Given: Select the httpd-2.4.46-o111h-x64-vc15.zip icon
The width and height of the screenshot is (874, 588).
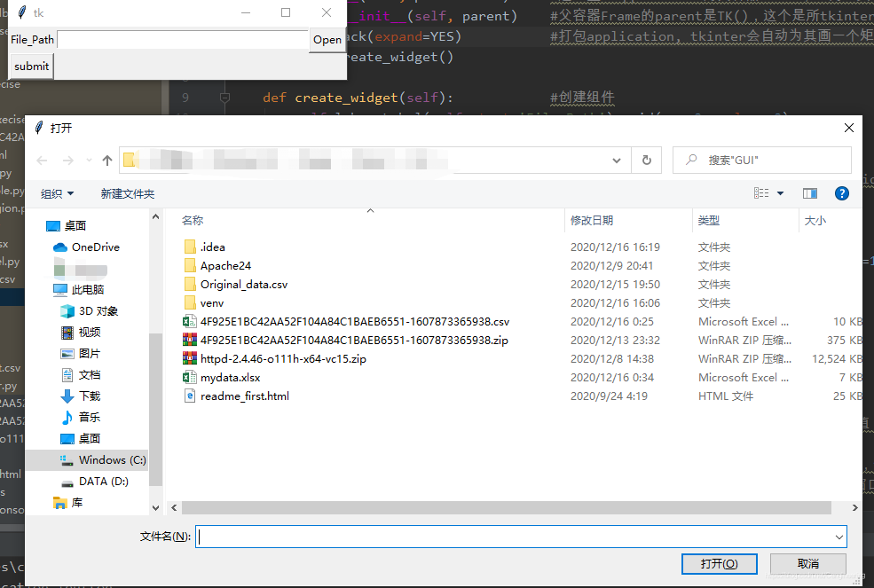Looking at the screenshot, I should pyautogui.click(x=190, y=359).
